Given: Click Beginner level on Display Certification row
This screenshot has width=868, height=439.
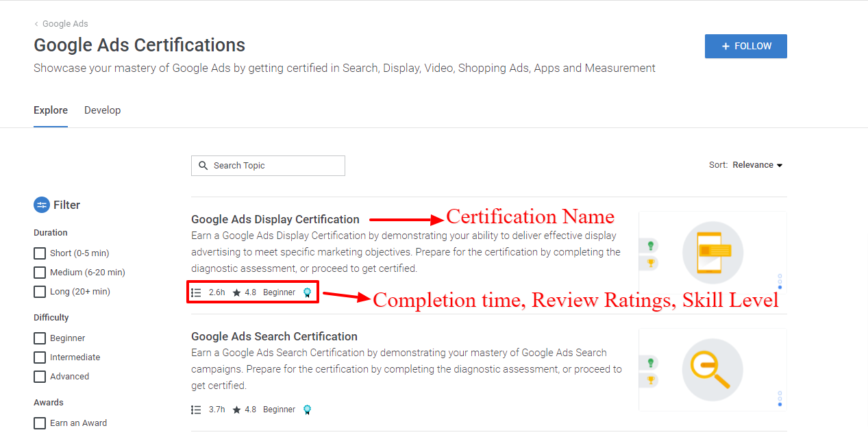Looking at the screenshot, I should click(x=279, y=292).
